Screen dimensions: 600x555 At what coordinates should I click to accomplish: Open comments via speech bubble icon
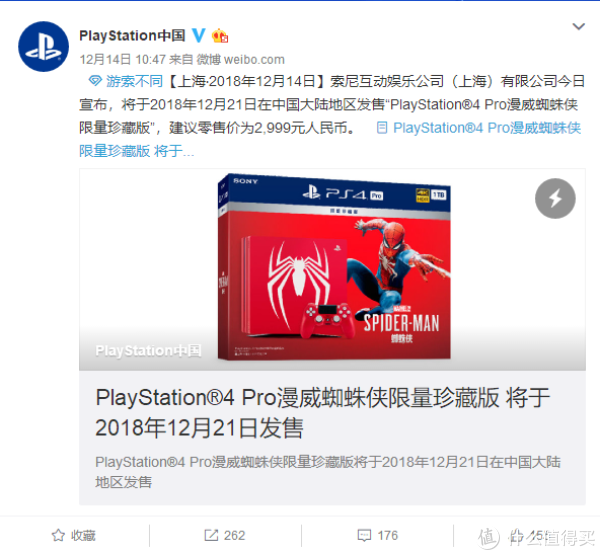(364, 535)
